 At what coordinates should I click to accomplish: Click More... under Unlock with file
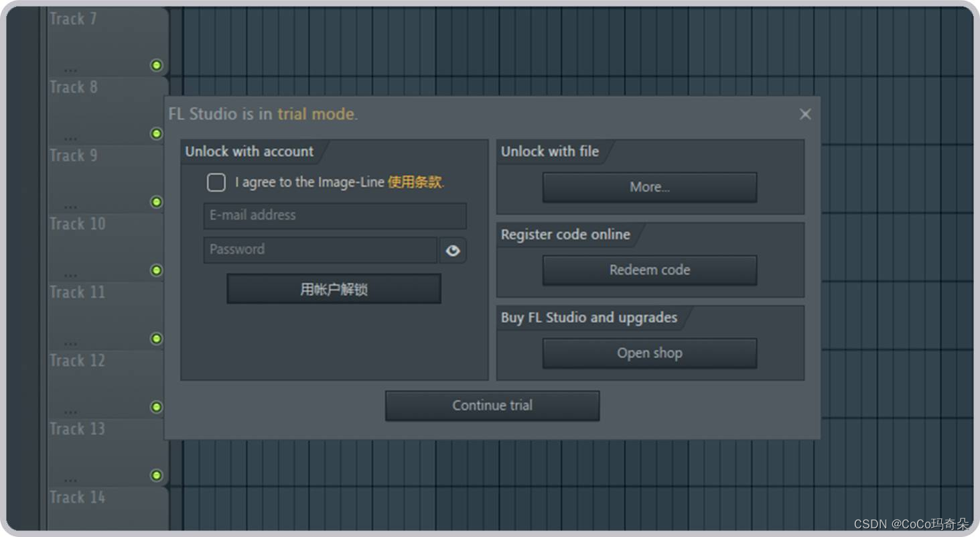click(x=650, y=188)
